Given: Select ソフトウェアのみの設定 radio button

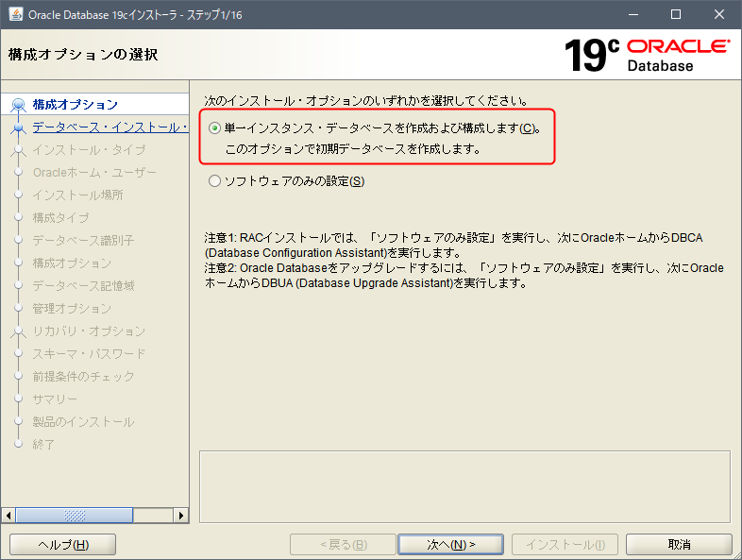Looking at the screenshot, I should click(214, 180).
